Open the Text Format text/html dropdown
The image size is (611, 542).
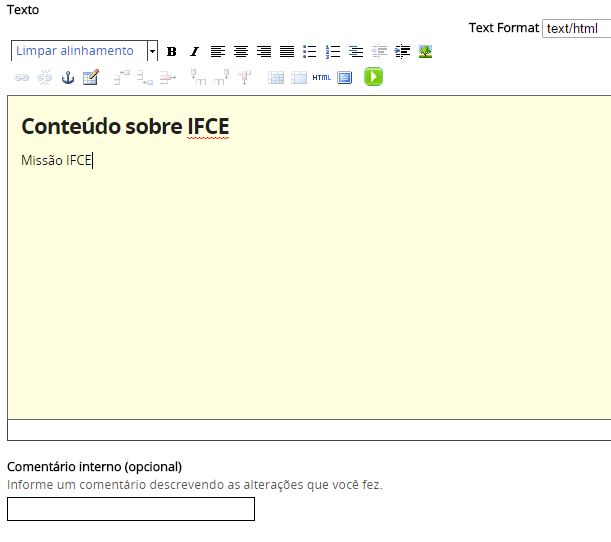click(576, 28)
